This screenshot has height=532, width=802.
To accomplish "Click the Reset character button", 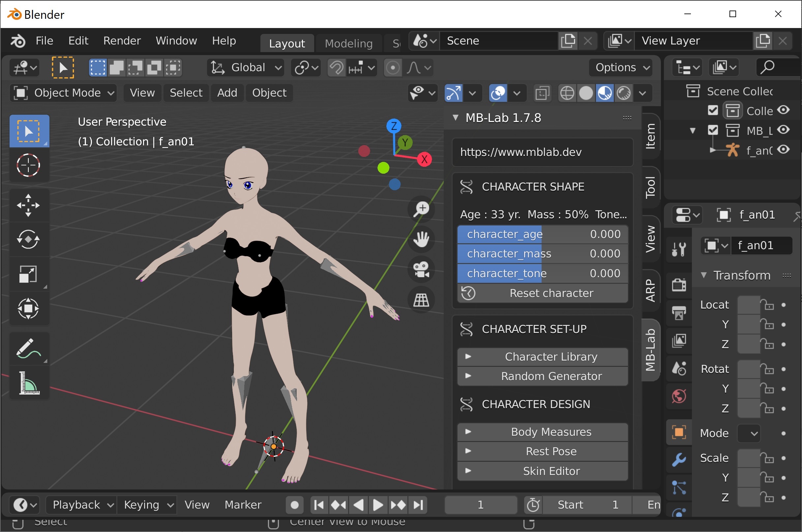I will (542, 293).
